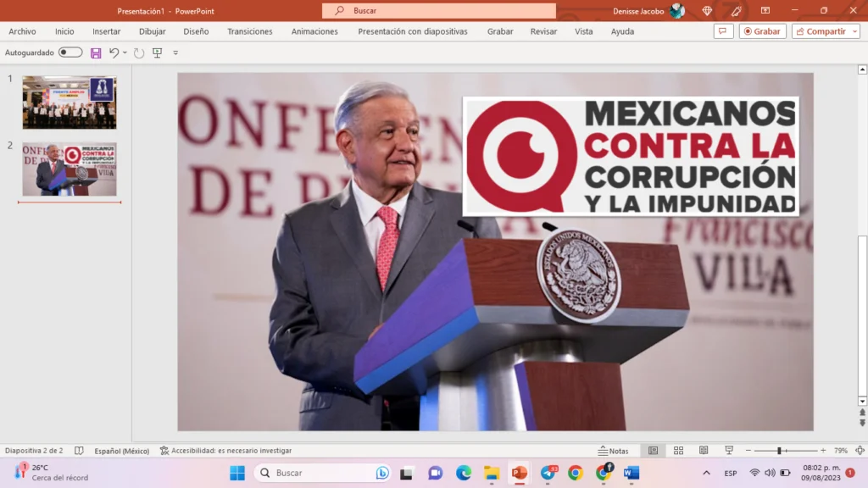868x488 pixels.
Task: Open Accesibilidad: es necesario investigar
Action: click(x=225, y=451)
